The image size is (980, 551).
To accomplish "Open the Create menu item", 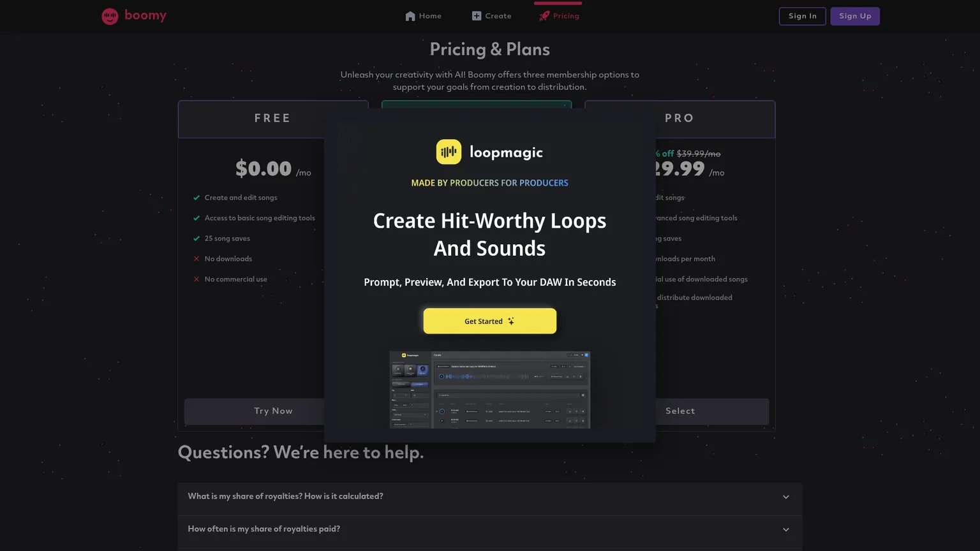I will 492,16.
